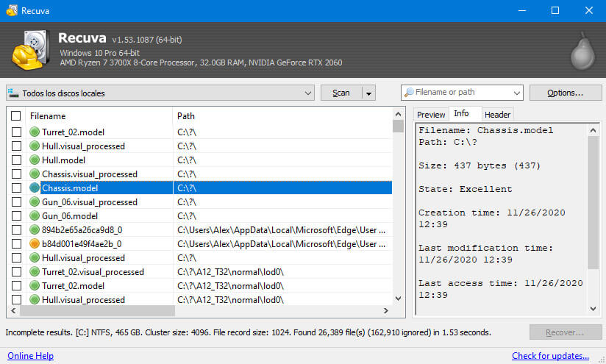Click the Piriform pear logo
606x364 pixels.
coord(583,51)
